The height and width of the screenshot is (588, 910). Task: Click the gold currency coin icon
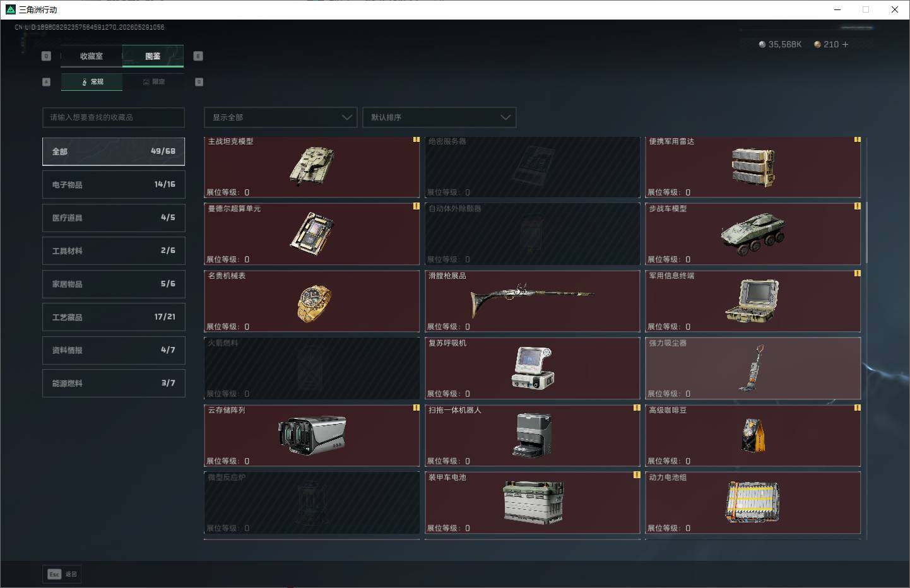817,44
